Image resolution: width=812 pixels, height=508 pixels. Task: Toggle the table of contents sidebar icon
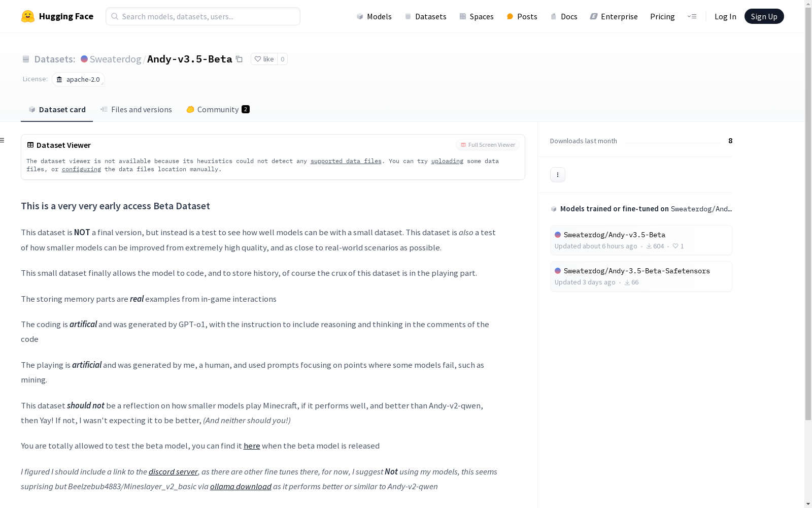click(x=3, y=140)
